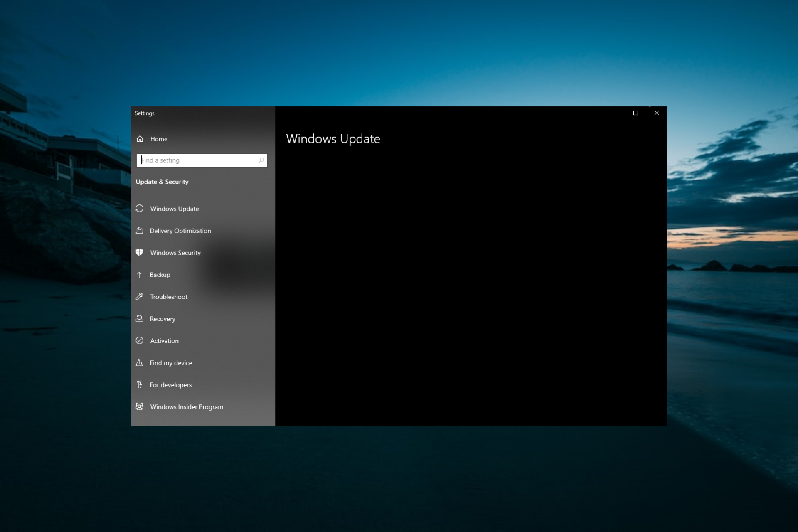Click the Backup upward arrow icon

(139, 274)
